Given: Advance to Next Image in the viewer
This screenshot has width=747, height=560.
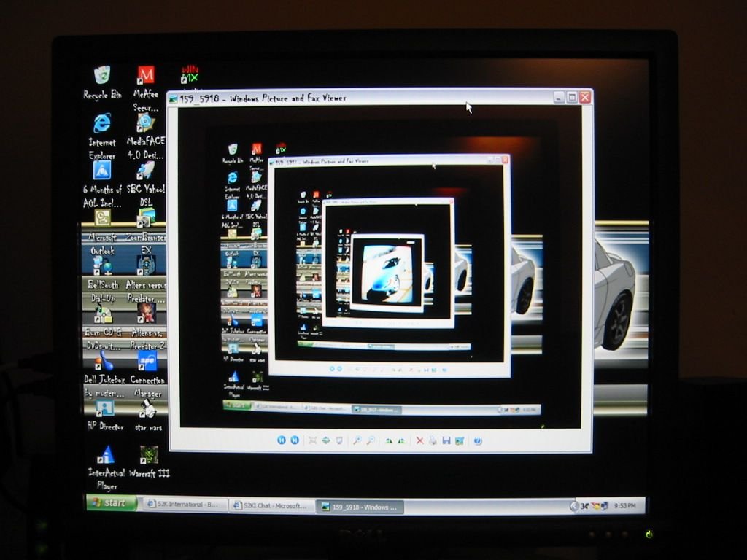Looking at the screenshot, I should tap(295, 440).
